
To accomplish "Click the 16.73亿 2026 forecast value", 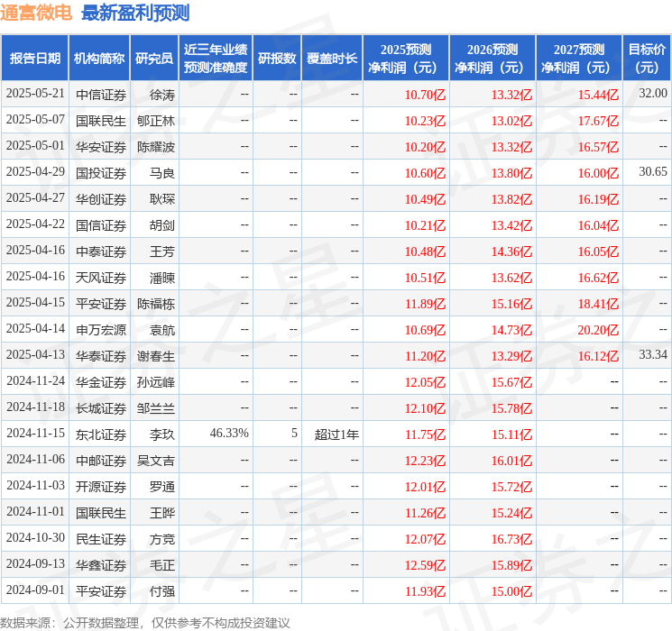I will (x=511, y=539).
